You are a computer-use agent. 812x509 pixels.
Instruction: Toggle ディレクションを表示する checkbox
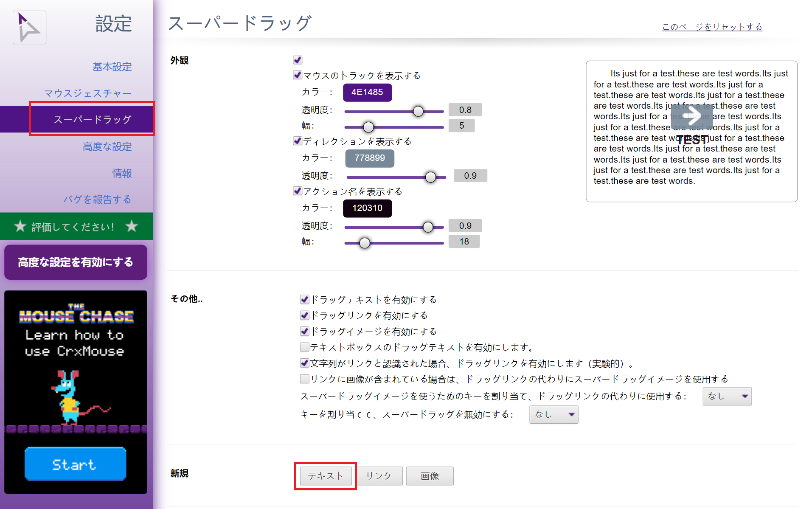point(298,141)
